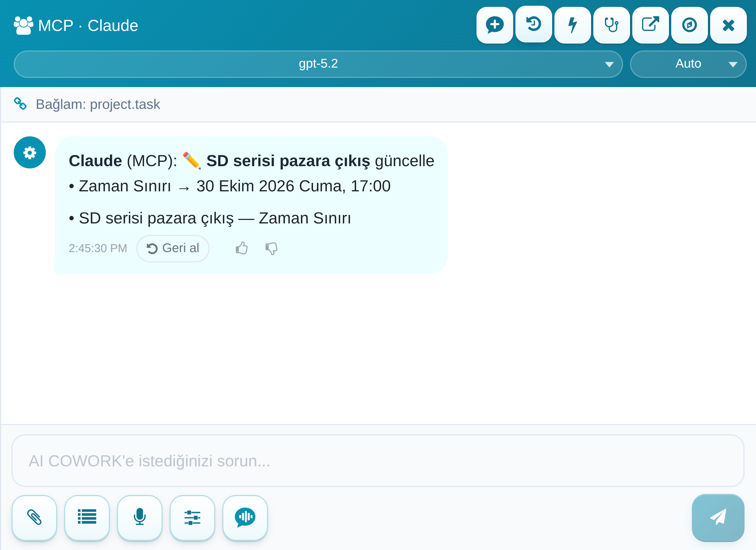
Task: Click the 30 Ekim 2026 Cuma deadline line
Action: coord(230,186)
